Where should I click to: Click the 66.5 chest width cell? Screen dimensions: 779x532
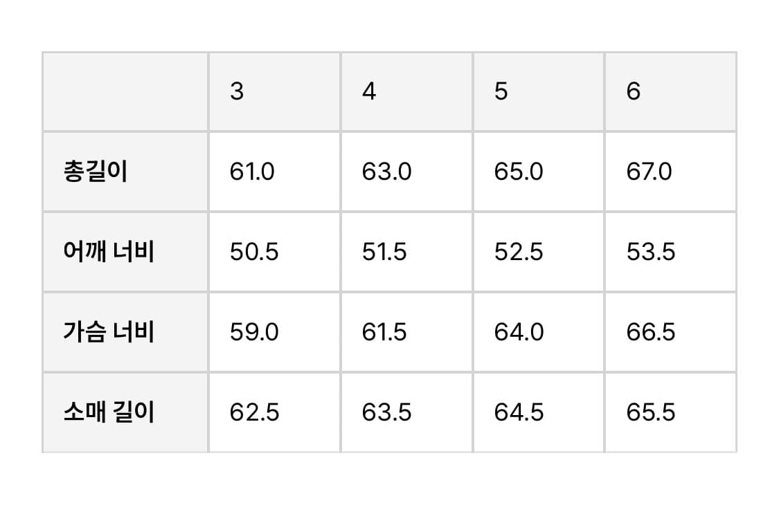(x=651, y=332)
